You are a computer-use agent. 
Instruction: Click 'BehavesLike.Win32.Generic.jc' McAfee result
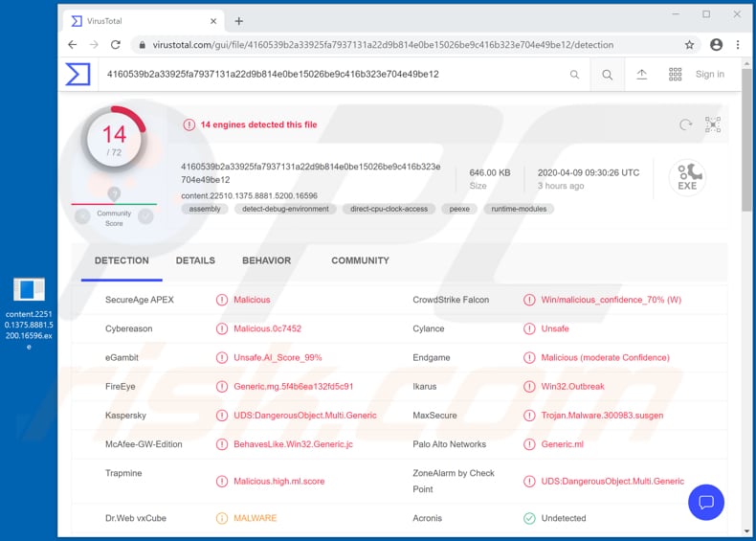tap(293, 444)
